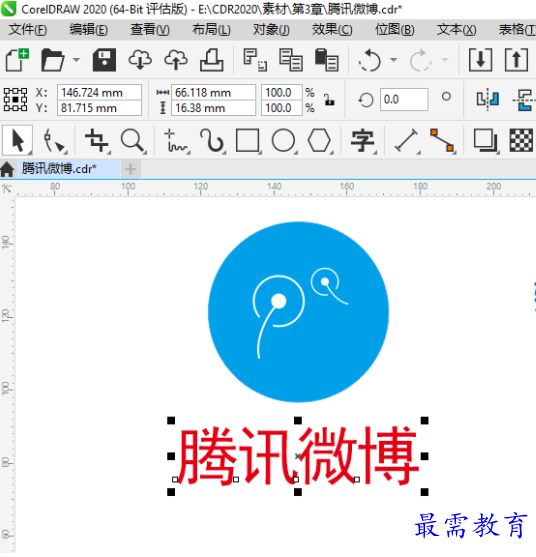The width and height of the screenshot is (536, 557).
Task: Go to the Welcome screen home icon
Action: 7,169
